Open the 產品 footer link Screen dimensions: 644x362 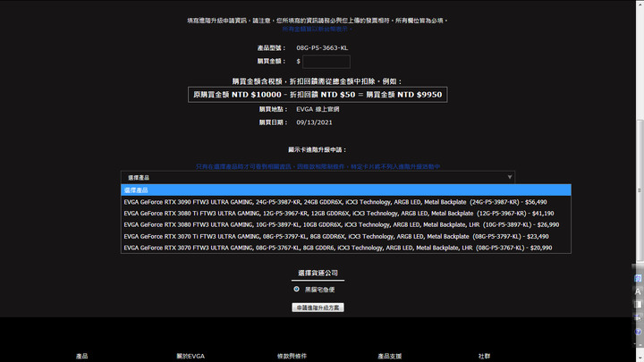point(81,356)
